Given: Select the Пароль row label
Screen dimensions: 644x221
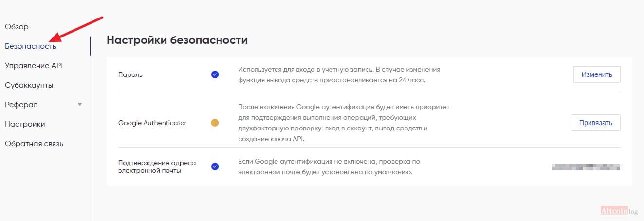Looking at the screenshot, I should point(130,74).
